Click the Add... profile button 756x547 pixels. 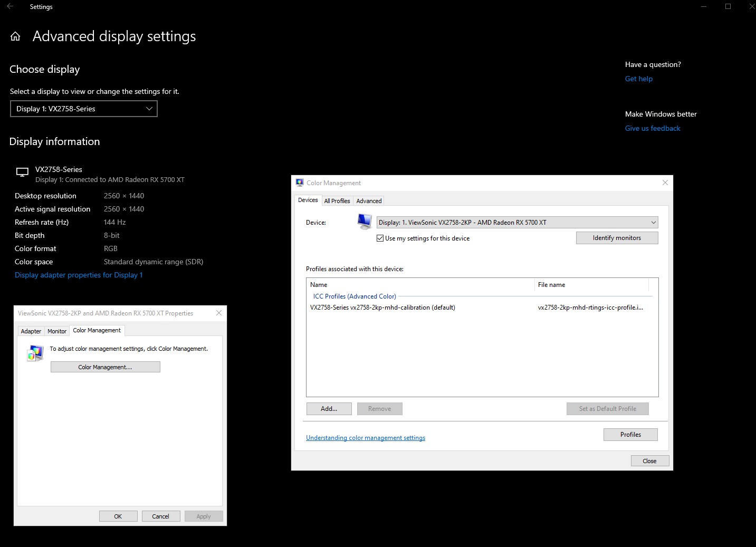coord(329,409)
